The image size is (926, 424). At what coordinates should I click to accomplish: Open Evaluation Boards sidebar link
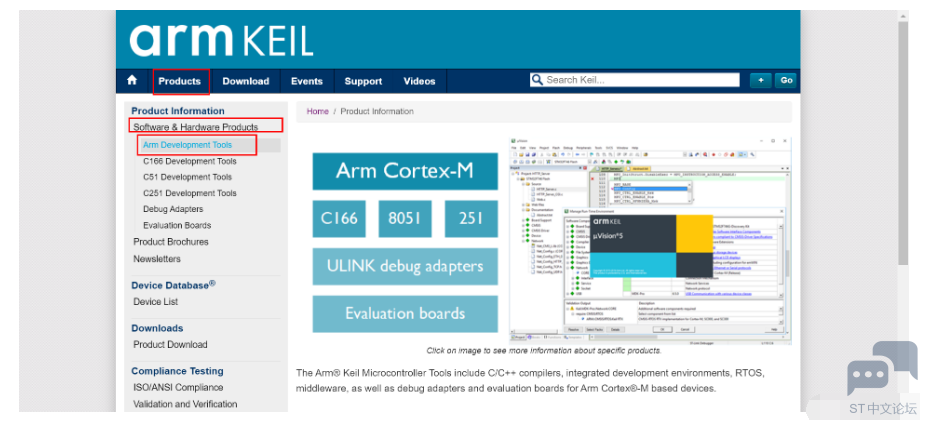tap(177, 225)
